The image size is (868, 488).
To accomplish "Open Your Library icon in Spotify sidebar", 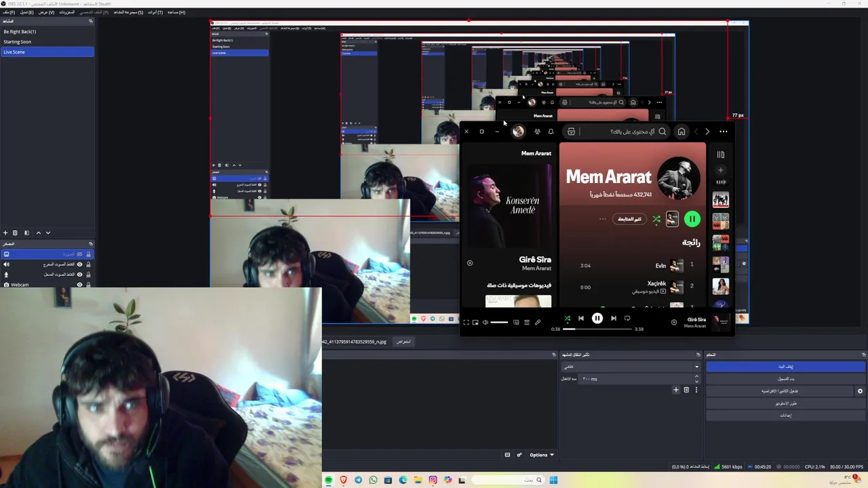I will (721, 155).
